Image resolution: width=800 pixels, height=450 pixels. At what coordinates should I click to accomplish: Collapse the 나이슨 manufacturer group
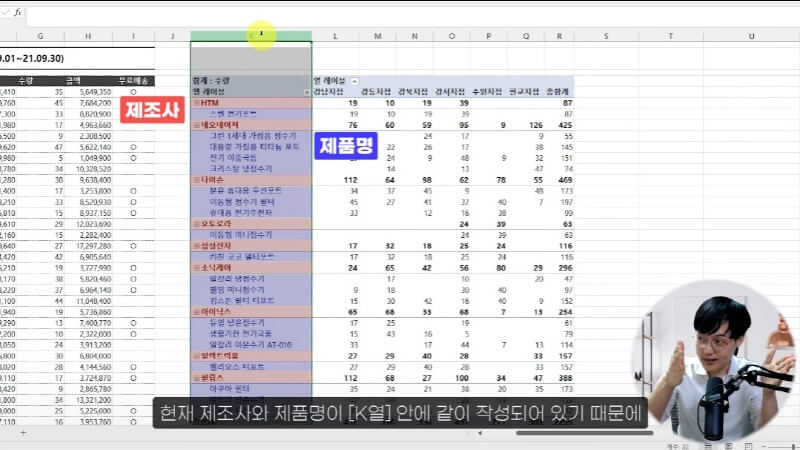click(x=196, y=180)
